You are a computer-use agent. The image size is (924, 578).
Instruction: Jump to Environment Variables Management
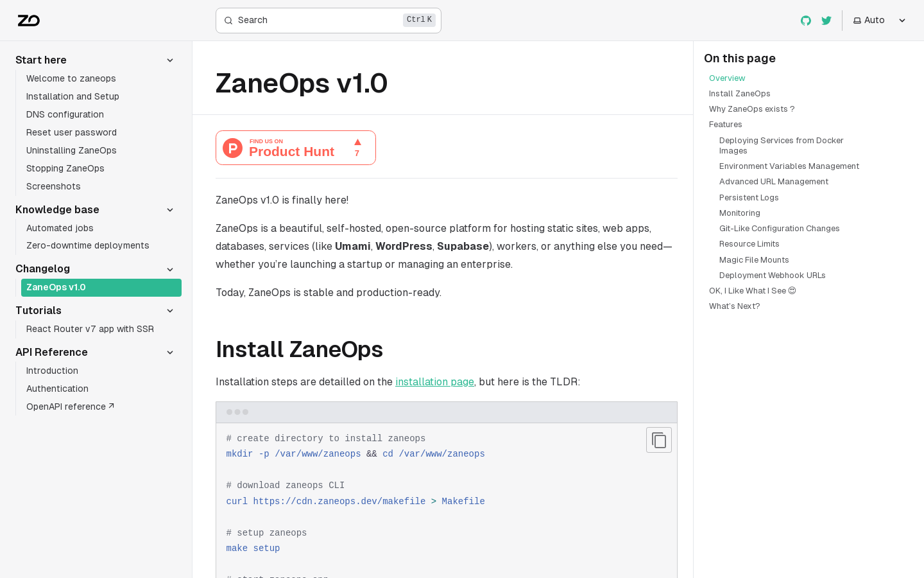click(x=789, y=166)
